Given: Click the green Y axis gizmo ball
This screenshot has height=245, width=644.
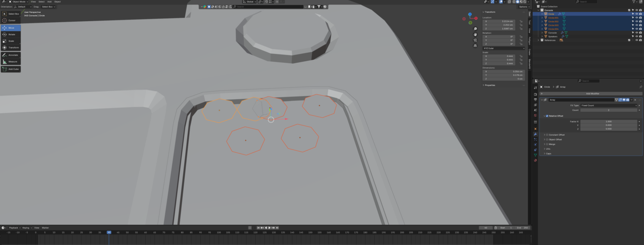Looking at the screenshot, I should click(470, 22).
